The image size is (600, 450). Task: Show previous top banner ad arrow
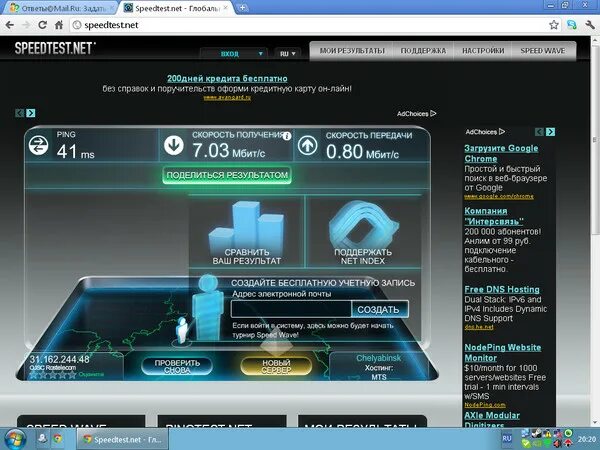tap(19, 113)
